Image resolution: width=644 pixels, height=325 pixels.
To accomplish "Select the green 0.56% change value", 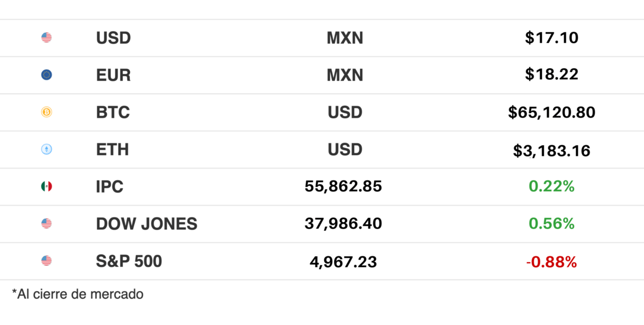I will tap(551, 224).
